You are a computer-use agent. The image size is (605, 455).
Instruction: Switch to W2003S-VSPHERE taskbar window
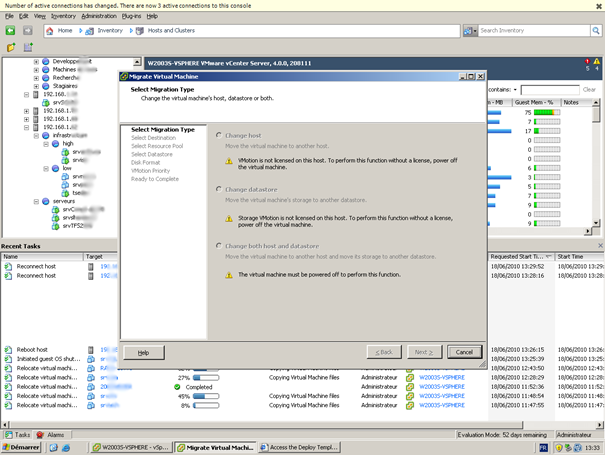tap(131, 448)
